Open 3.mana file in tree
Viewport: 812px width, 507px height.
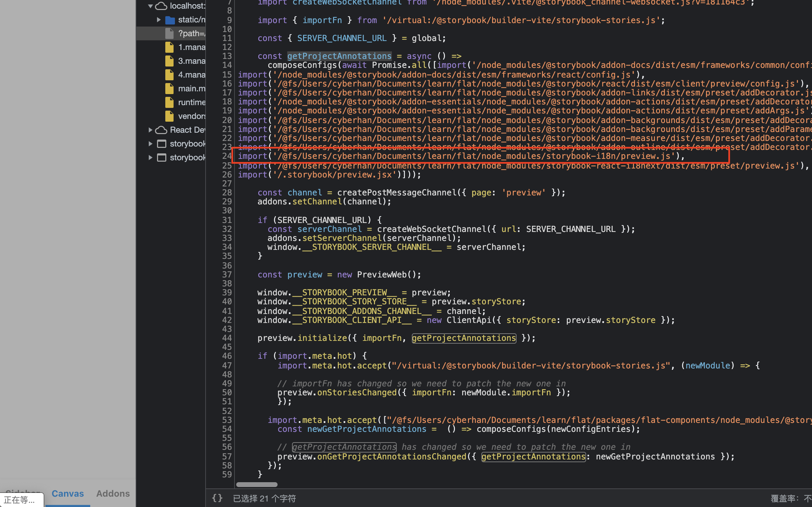pos(191,61)
